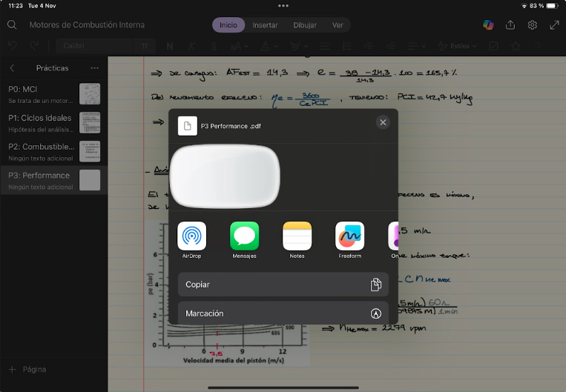Choose Copiar action
Image resolution: width=566 pixels, height=392 pixels.
coord(283,285)
